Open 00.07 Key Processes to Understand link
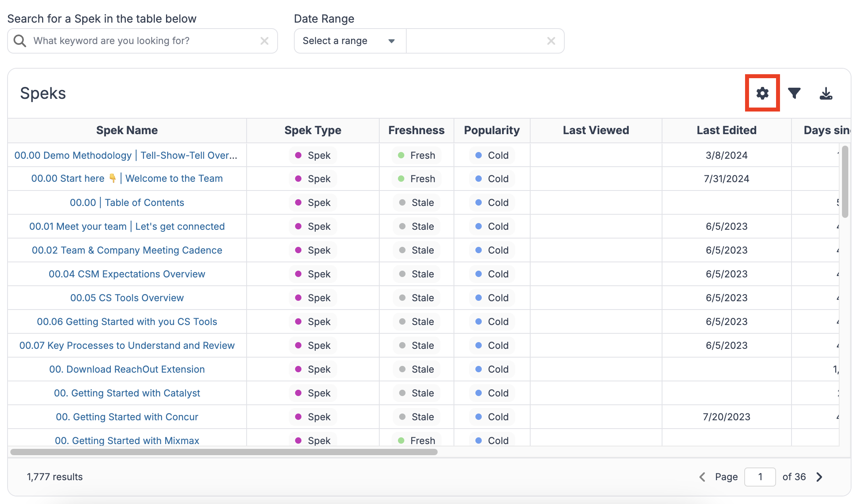This screenshot has width=865, height=504. pyautogui.click(x=127, y=345)
